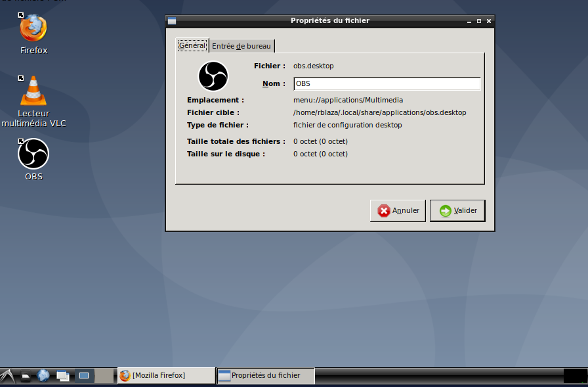Select the OBS desktop icon
The image size is (588, 387).
click(x=33, y=154)
